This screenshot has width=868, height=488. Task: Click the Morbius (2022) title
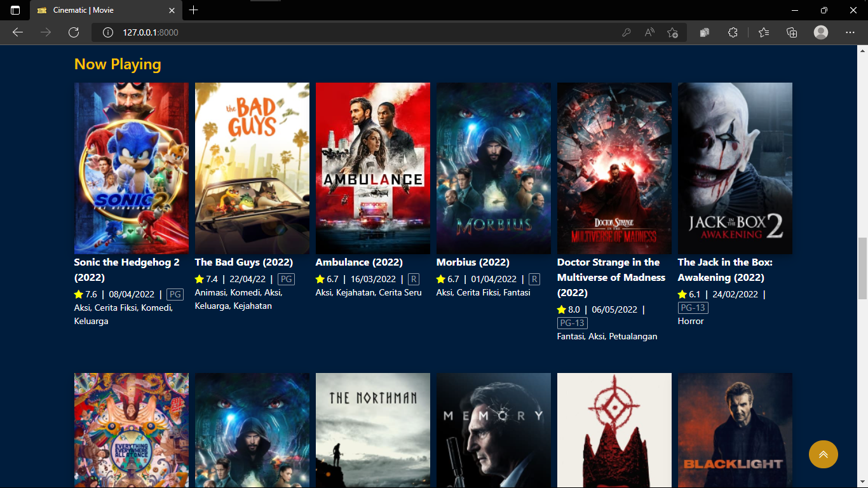tap(473, 262)
